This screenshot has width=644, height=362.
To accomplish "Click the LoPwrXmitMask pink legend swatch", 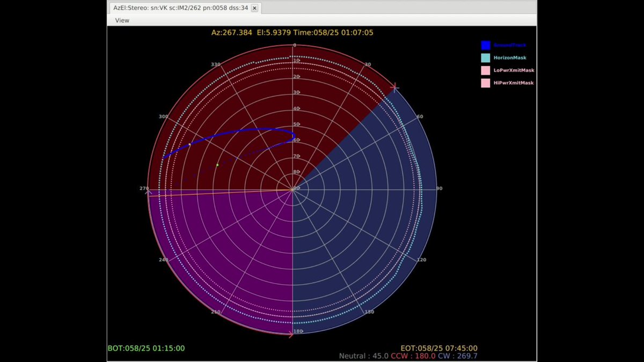I will point(486,70).
